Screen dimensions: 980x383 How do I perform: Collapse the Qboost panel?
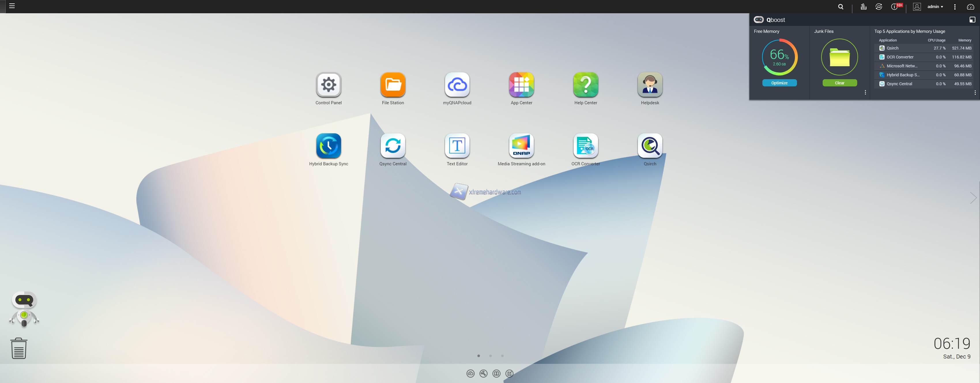click(972, 20)
